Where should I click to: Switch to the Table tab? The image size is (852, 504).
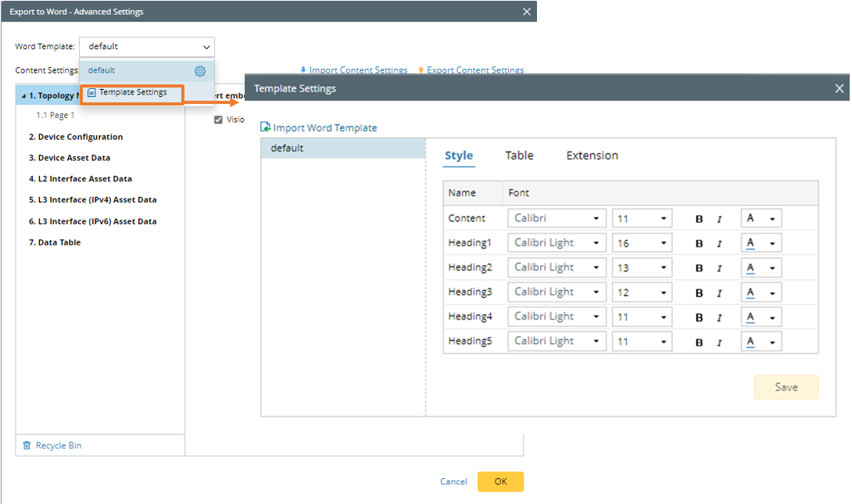pyautogui.click(x=519, y=155)
